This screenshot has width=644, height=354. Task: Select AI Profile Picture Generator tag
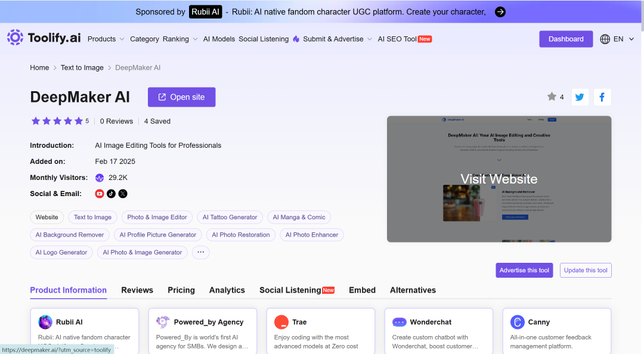157,235
